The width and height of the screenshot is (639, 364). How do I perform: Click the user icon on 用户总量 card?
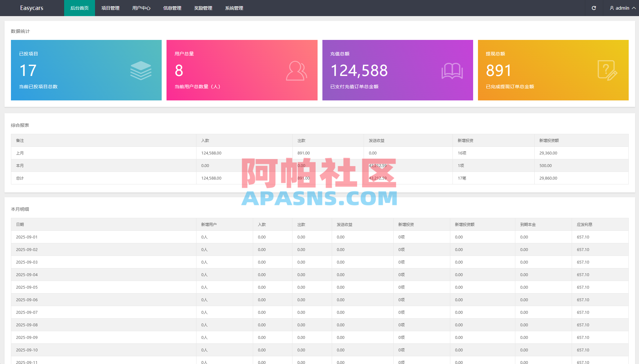coord(297,70)
